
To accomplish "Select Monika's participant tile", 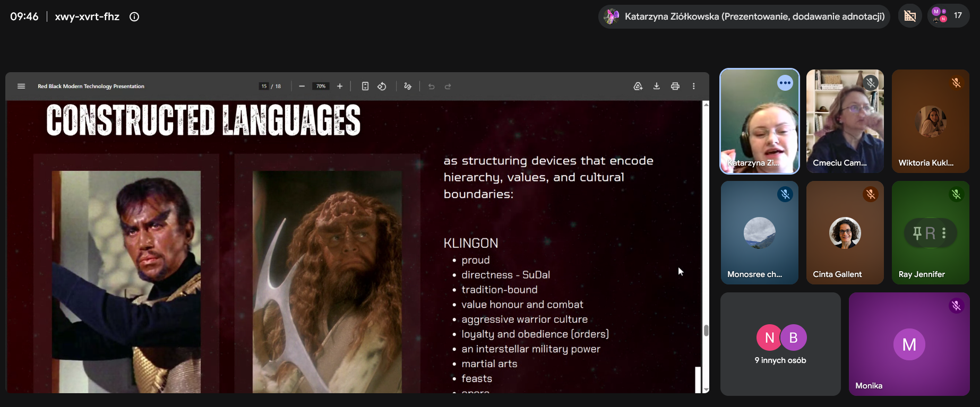I will 909,344.
